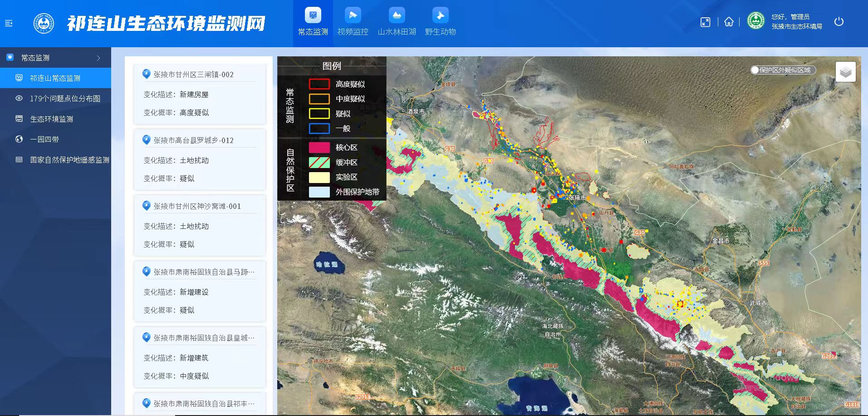The width and height of the screenshot is (868, 416).
Task: Open 生态环境监测 menu item
Action: tap(55, 119)
